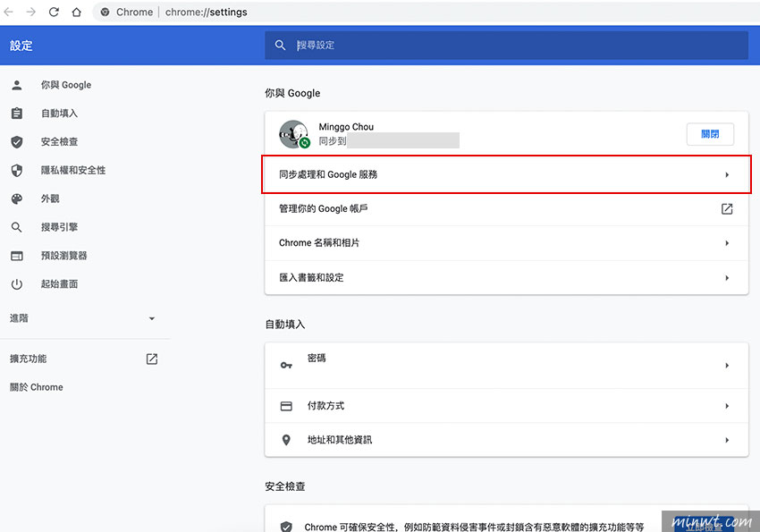This screenshot has height=532, width=760.
Task: Click the palette icon for 外觀
Action: click(x=17, y=198)
